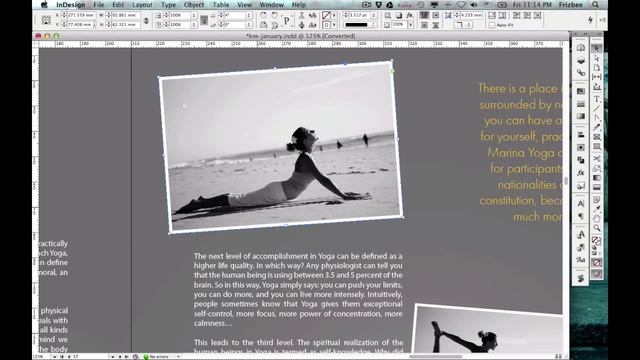640x360 pixels.
Task: Open the Effects fx panel icon
Action: (x=581, y=173)
